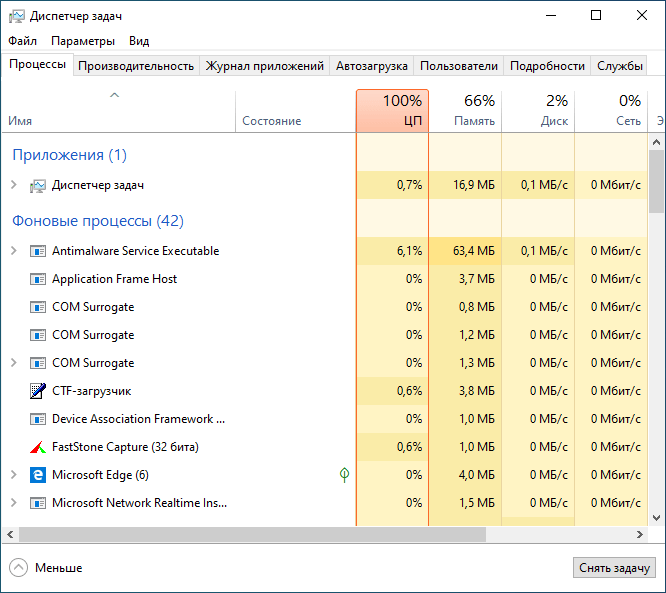The image size is (666, 593).
Task: Open the Автозагрузка tab
Action: [x=372, y=66]
